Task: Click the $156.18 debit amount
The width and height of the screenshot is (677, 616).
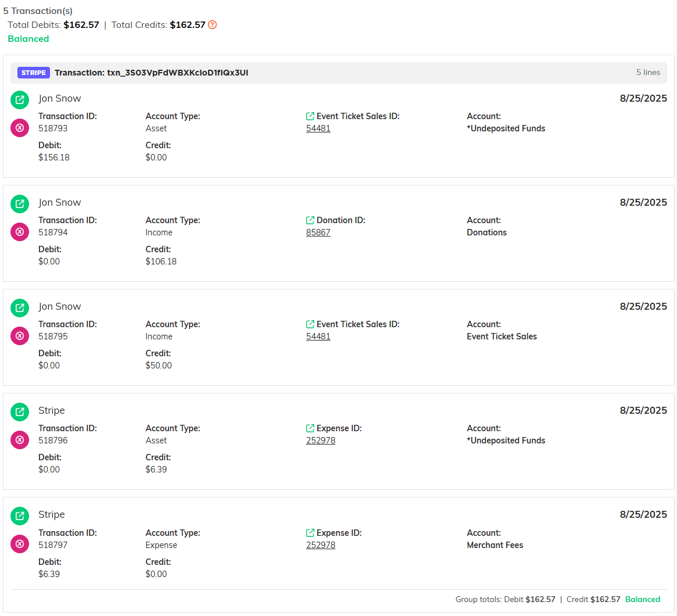Action: pyautogui.click(x=54, y=157)
